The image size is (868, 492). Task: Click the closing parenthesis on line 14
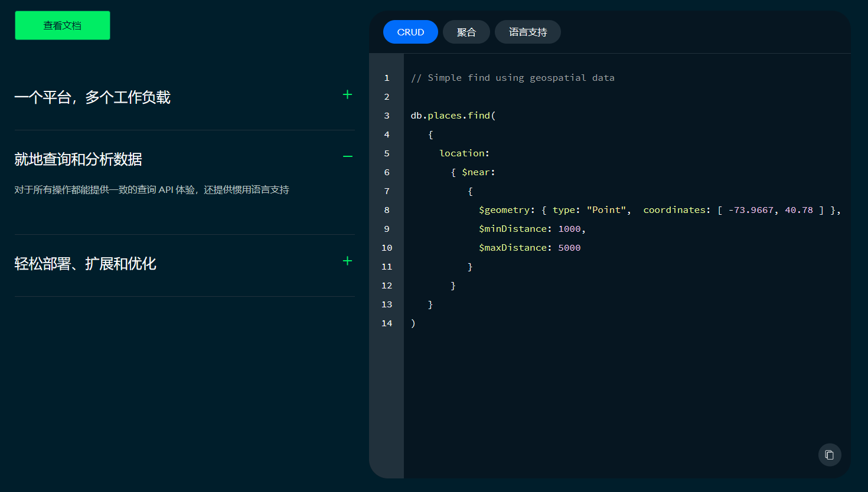(413, 323)
